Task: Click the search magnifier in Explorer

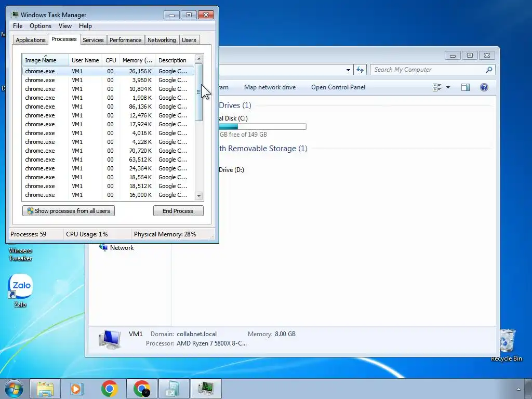Action: [x=489, y=70]
